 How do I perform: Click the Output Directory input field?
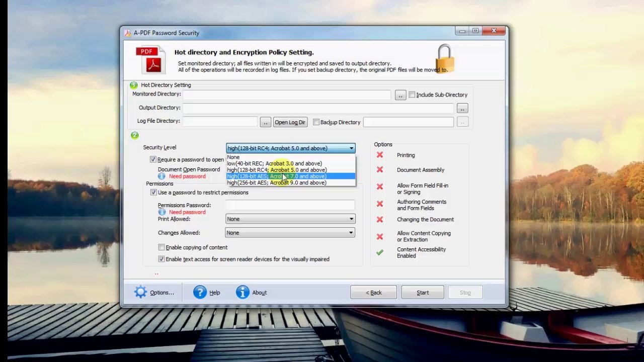[318, 108]
